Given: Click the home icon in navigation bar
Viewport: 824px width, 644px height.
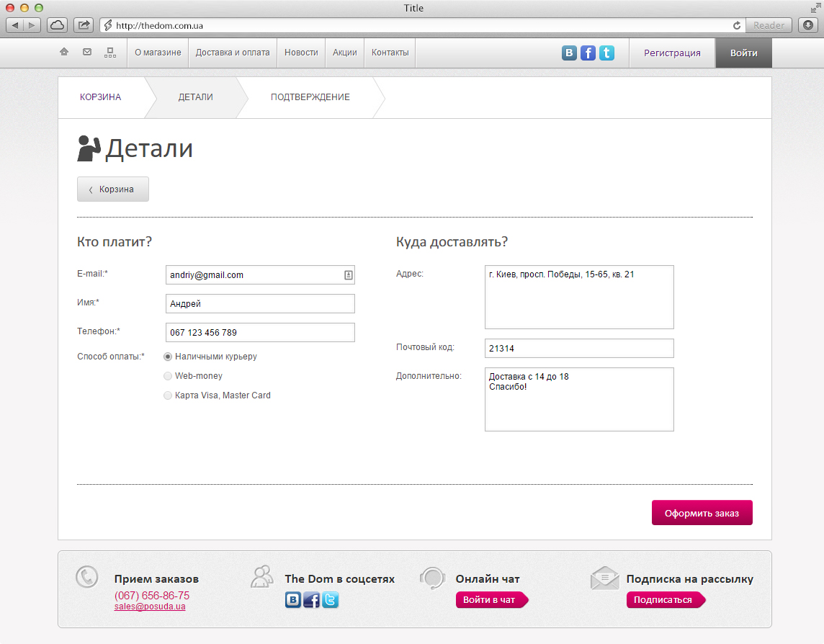Looking at the screenshot, I should [64, 52].
